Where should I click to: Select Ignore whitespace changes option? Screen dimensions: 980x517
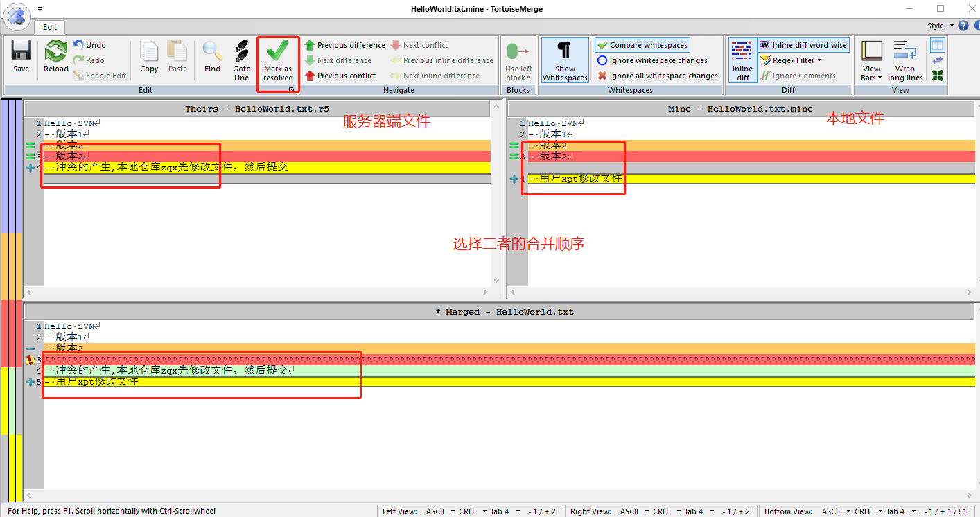coord(652,60)
